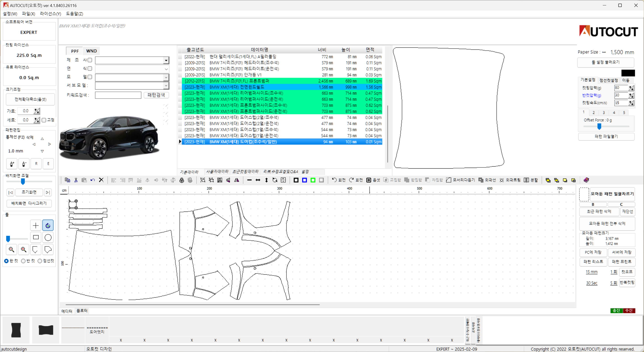The image size is (644, 352).
Task: Select the 반 컷 radio button
Action: (23, 261)
